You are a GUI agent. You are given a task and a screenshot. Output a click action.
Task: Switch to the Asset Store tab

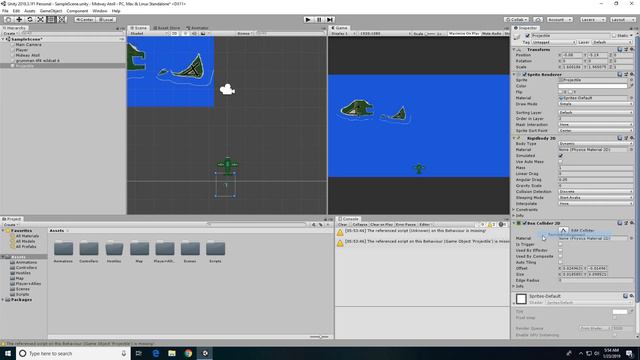click(x=167, y=28)
